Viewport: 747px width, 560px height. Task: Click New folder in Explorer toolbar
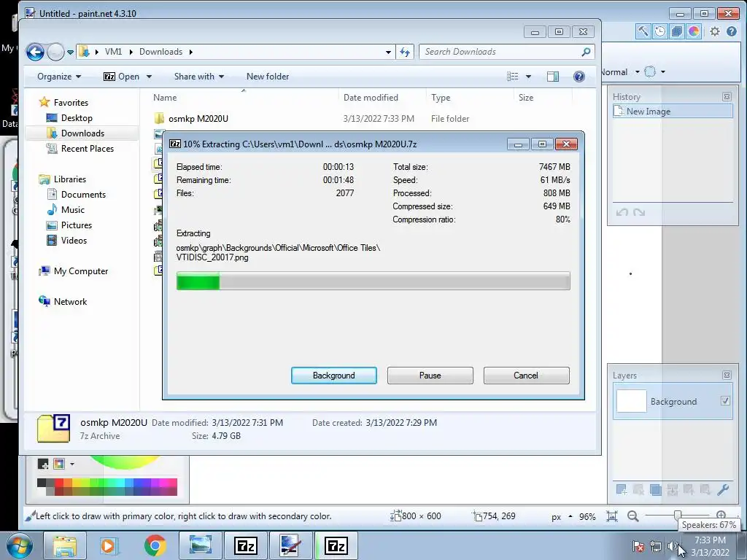pyautogui.click(x=268, y=76)
